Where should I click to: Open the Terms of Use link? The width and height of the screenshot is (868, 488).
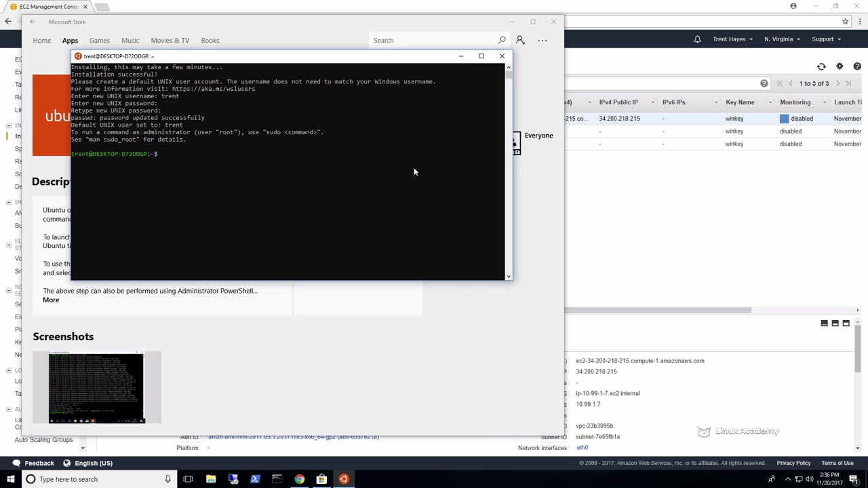coord(837,463)
